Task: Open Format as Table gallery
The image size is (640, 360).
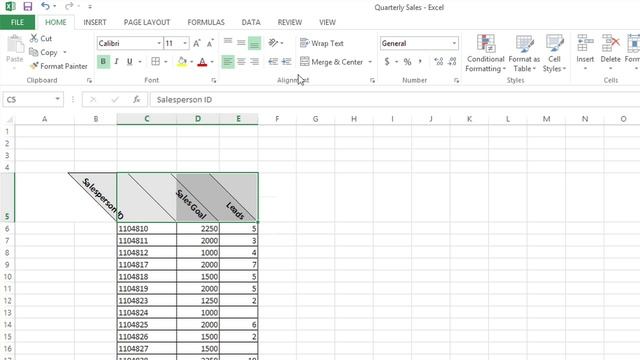Action: [x=524, y=54]
